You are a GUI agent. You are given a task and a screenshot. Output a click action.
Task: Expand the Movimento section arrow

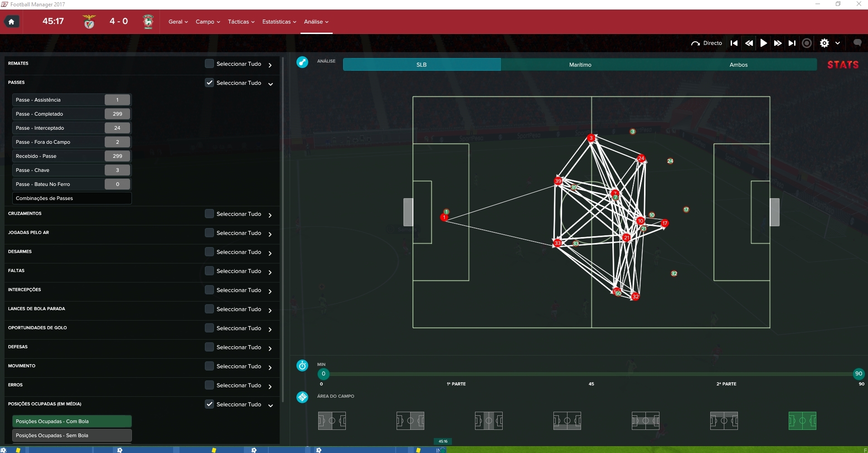pos(270,368)
